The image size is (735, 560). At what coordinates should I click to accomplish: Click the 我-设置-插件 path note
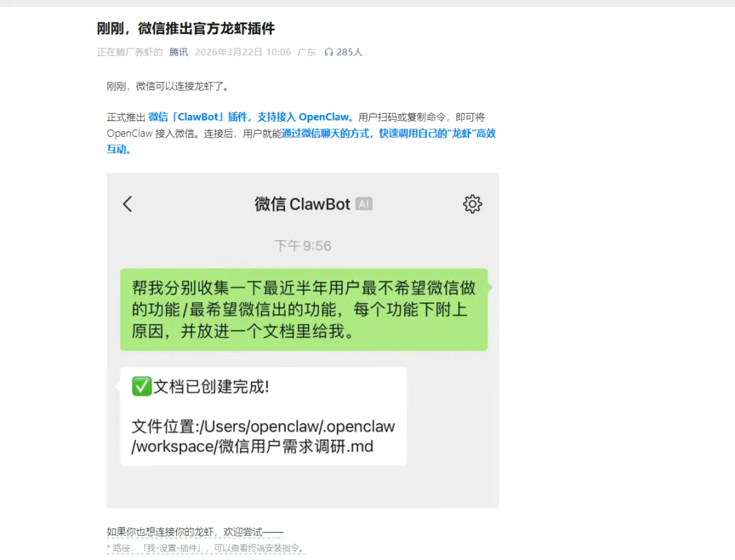[x=206, y=548]
